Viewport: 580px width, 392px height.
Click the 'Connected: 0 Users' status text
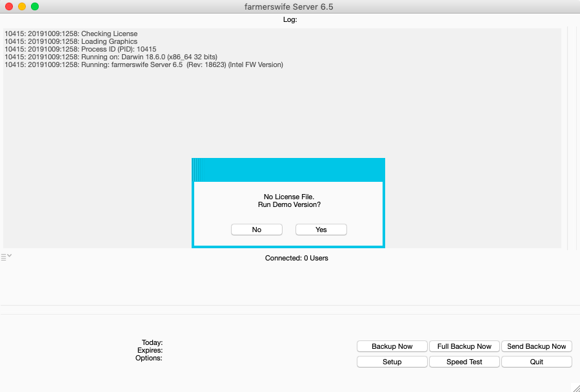coord(297,258)
